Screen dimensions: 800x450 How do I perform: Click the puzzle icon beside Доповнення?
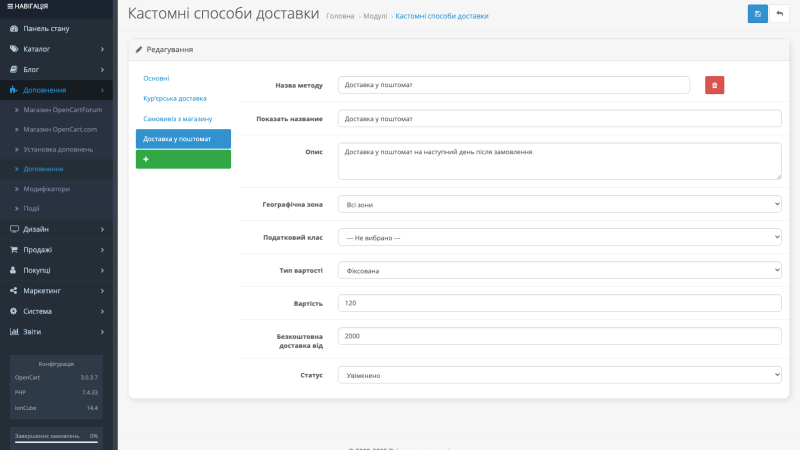pos(14,90)
